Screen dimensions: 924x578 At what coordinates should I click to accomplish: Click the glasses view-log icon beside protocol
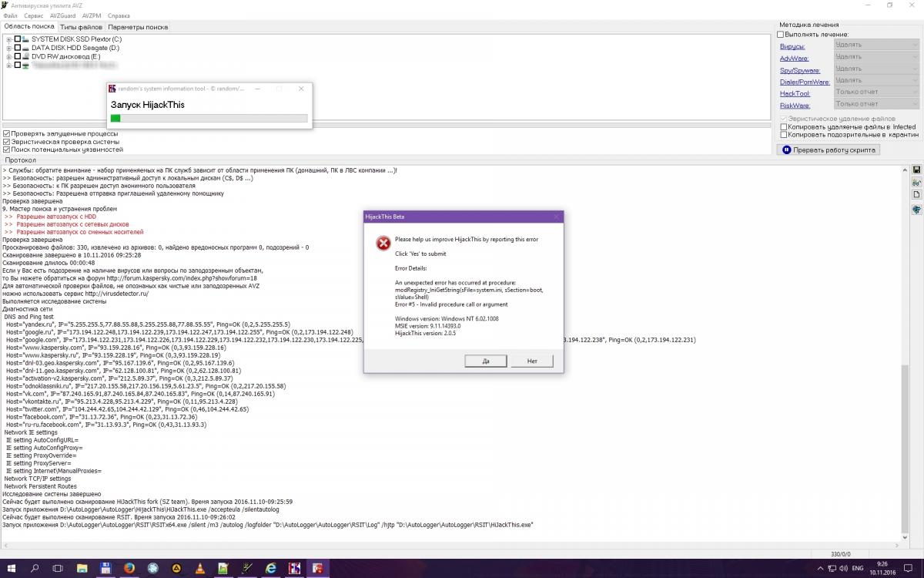point(916,183)
